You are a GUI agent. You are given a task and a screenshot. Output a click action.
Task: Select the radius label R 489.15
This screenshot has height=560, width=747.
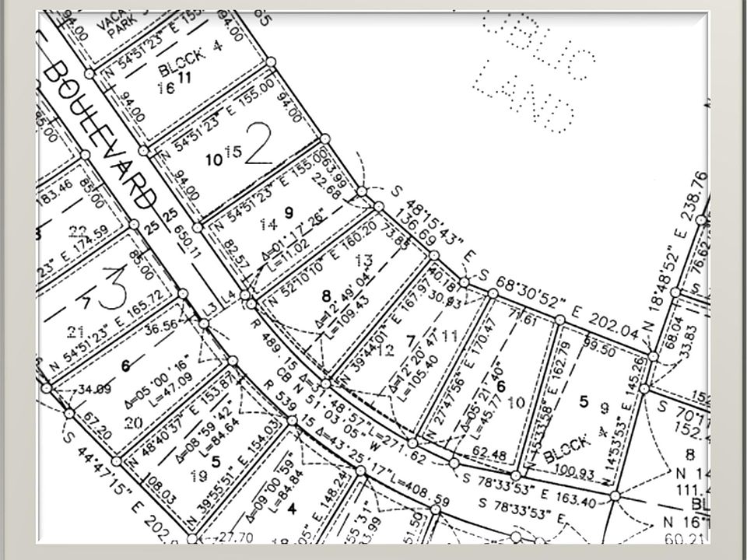pyautogui.click(x=275, y=345)
